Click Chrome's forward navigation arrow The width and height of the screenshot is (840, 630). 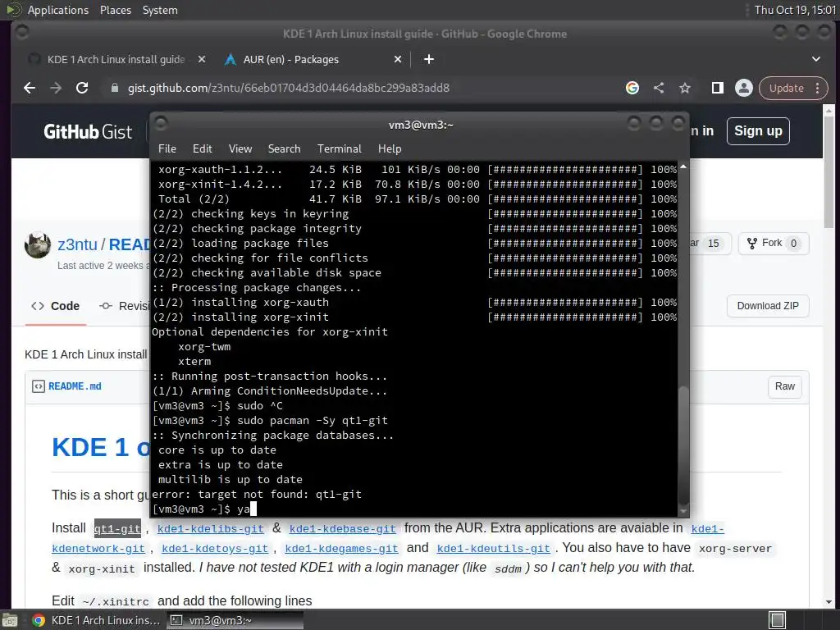56,88
